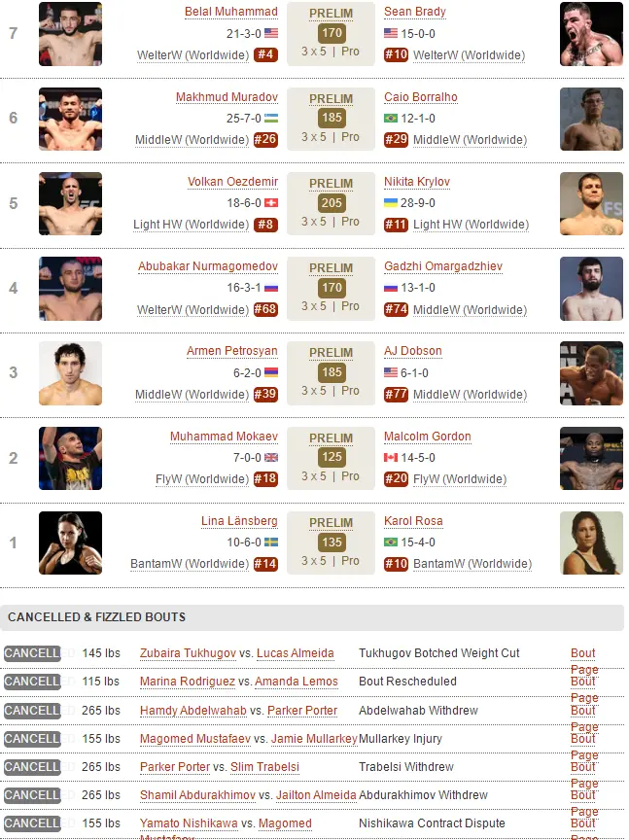Open Sean Brady's fighter photo

click(591, 34)
